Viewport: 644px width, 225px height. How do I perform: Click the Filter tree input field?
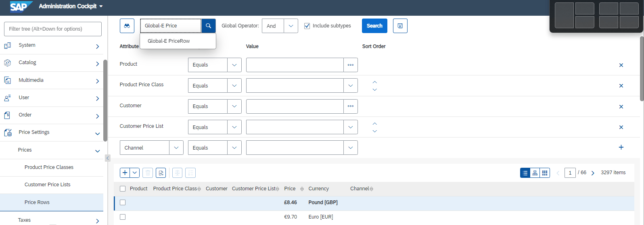[x=53, y=29]
